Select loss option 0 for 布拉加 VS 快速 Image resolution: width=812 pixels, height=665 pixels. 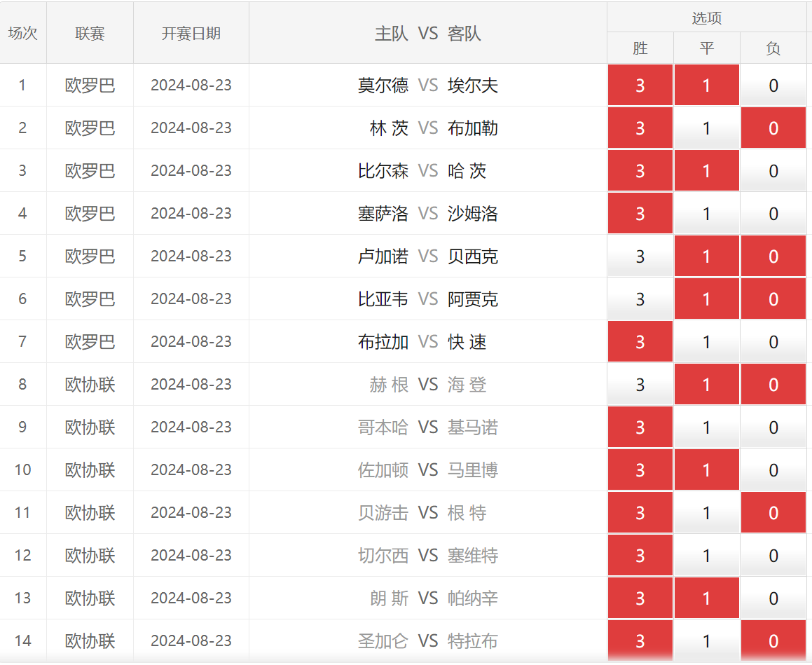773,341
